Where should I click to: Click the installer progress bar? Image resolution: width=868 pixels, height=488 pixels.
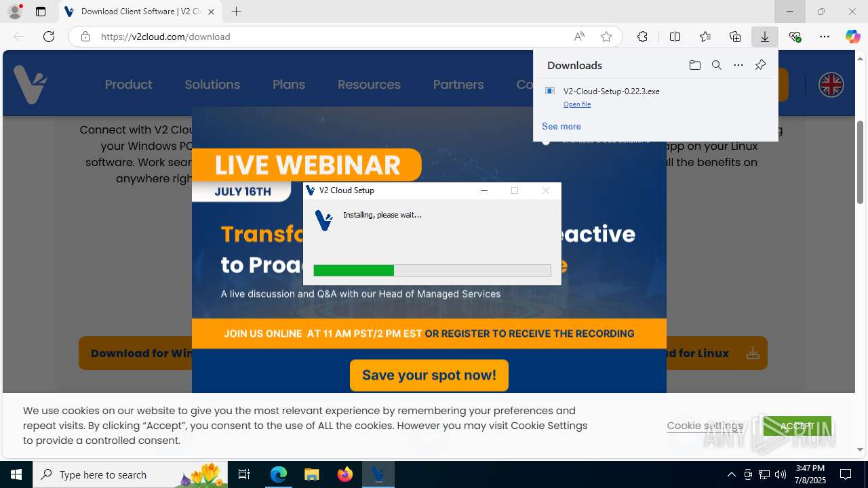tap(432, 270)
